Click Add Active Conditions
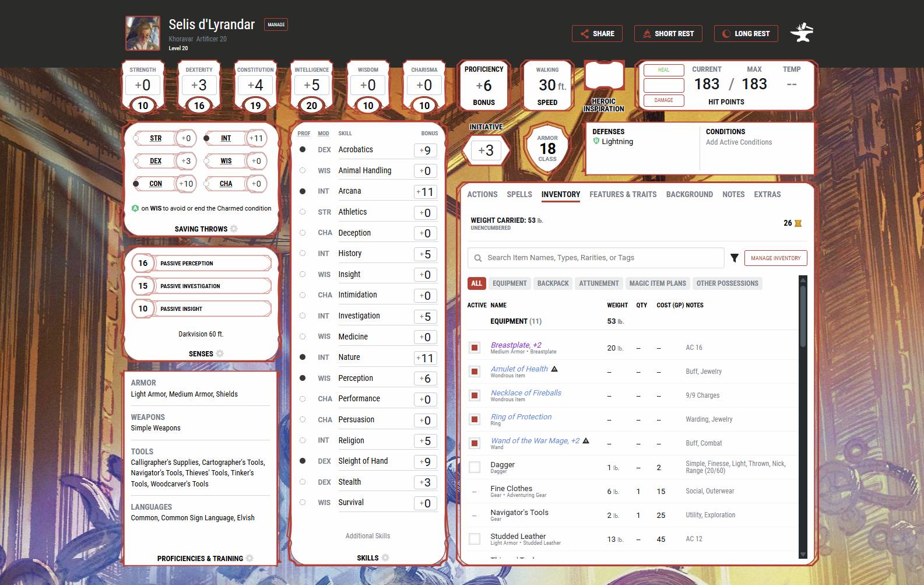Screen dimensions: 924x585 pyautogui.click(x=739, y=142)
